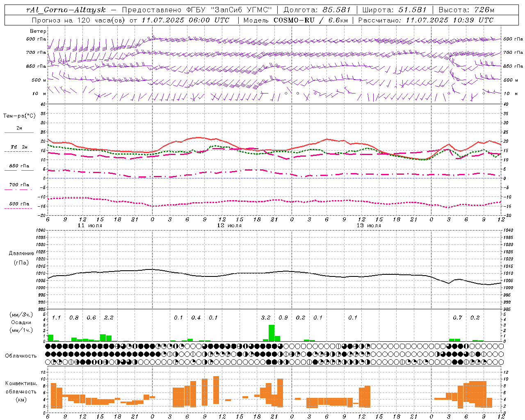Image resolution: width=525 pixels, height=420 pixels.
Task: Click the precipitation value '3.2'
Action: pyautogui.click(x=266, y=318)
